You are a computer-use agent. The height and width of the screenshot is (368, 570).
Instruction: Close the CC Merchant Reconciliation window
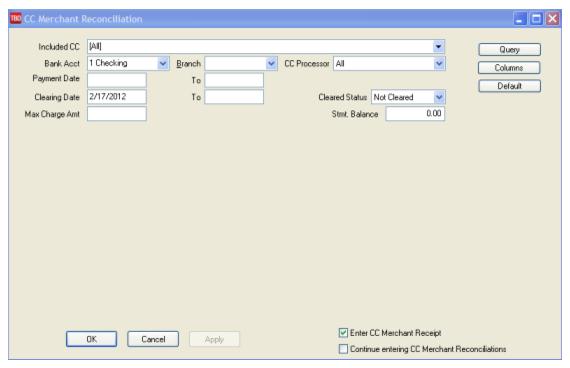coord(553,19)
